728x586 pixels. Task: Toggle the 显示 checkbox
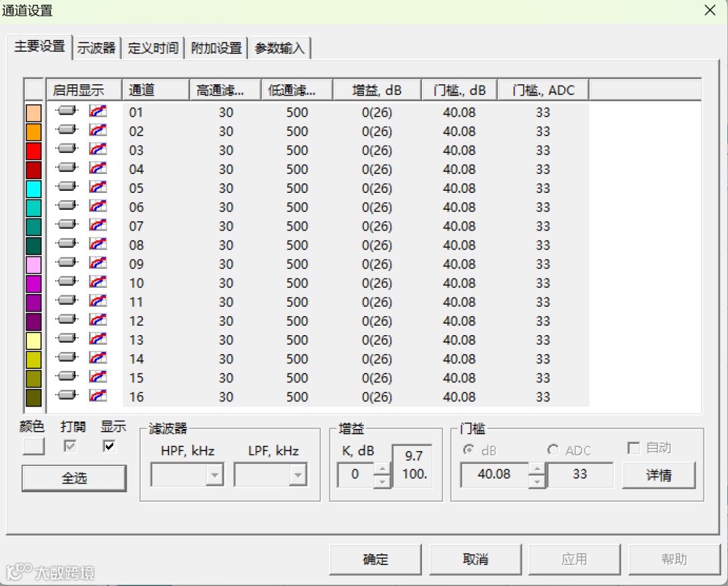coord(109,446)
